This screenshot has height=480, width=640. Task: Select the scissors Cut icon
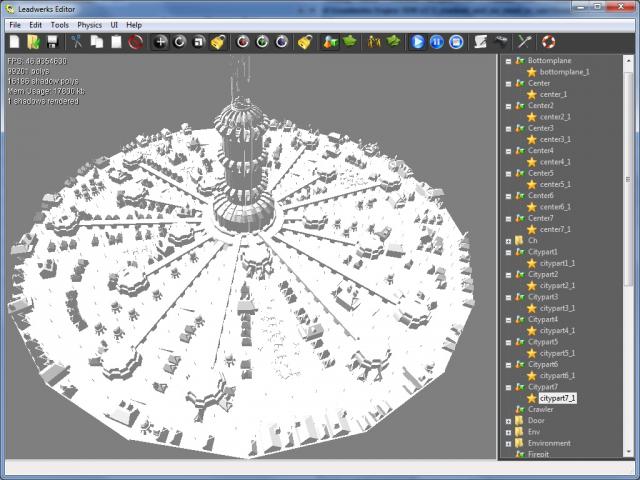pos(76,42)
